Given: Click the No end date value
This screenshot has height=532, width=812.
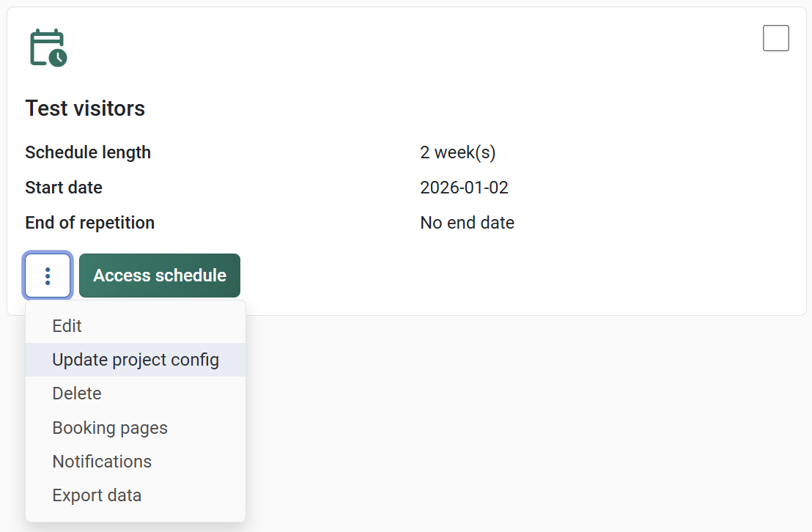Looking at the screenshot, I should coord(467,223).
